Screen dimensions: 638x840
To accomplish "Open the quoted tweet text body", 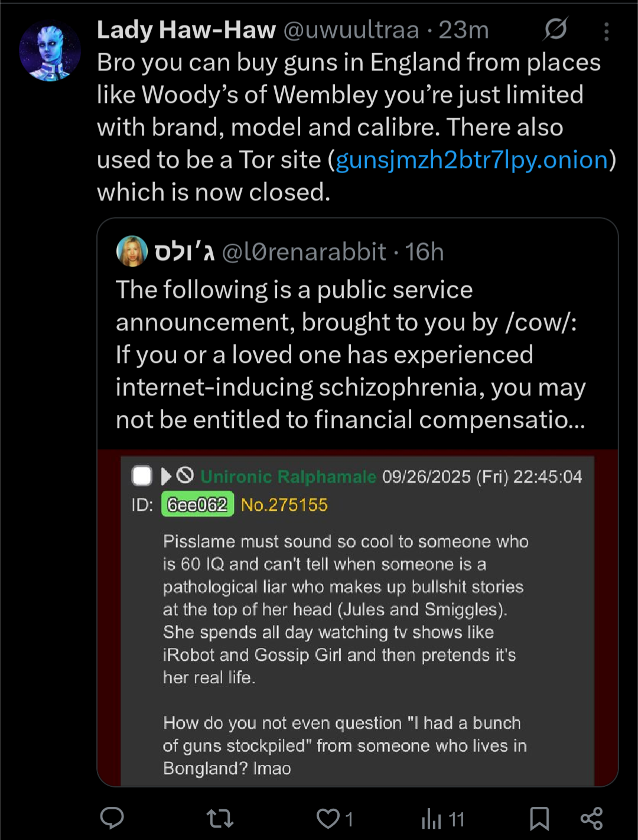I will pyautogui.click(x=350, y=355).
